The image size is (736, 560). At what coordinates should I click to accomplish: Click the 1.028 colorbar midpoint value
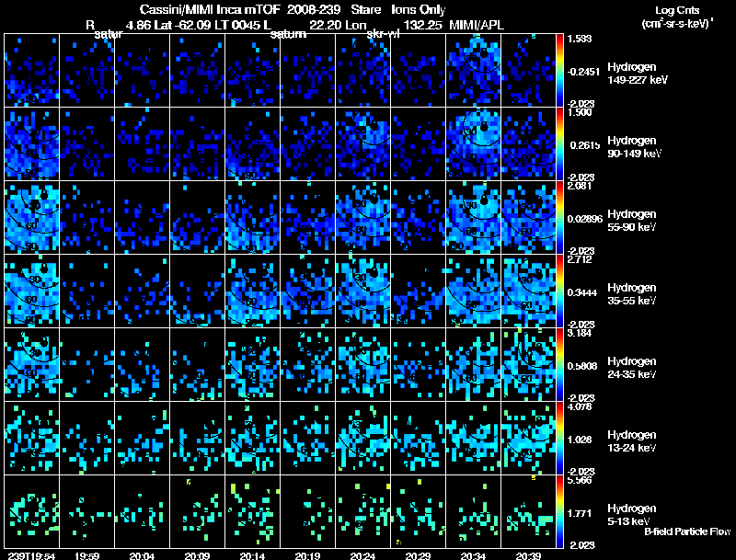580,440
